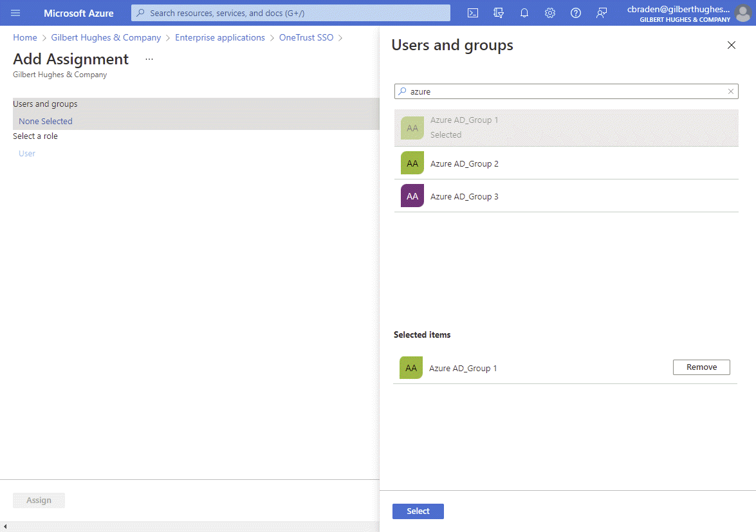Go to Enterprise applications via breadcrumb
This screenshot has height=532, width=756.
click(x=220, y=37)
